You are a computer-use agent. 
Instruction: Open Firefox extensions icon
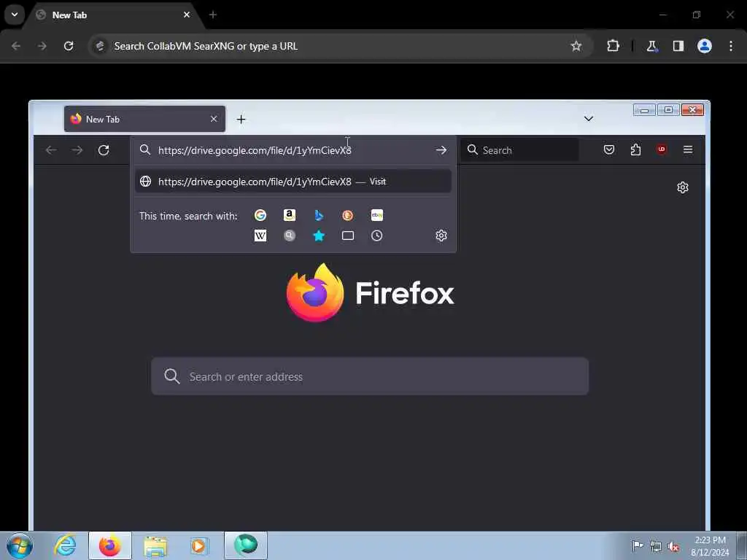(x=635, y=150)
